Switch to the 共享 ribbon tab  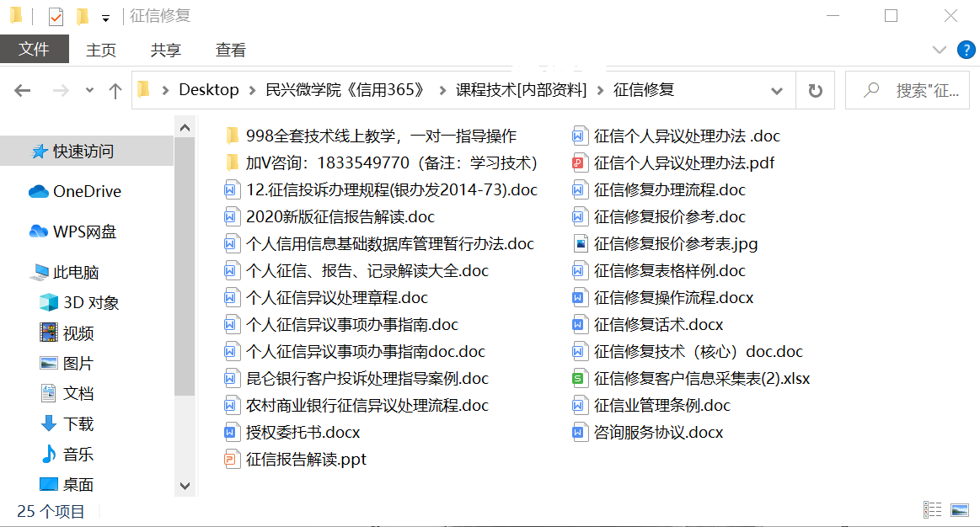click(x=166, y=50)
